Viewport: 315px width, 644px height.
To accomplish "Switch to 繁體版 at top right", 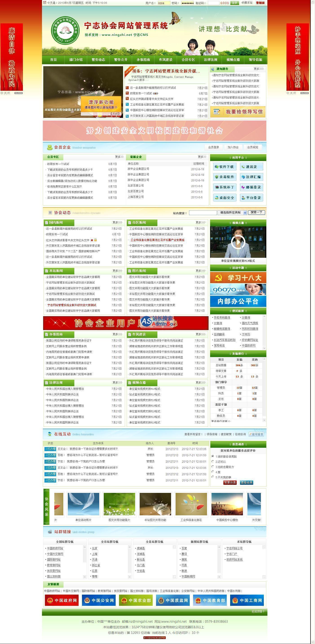I will [x=260, y=3].
